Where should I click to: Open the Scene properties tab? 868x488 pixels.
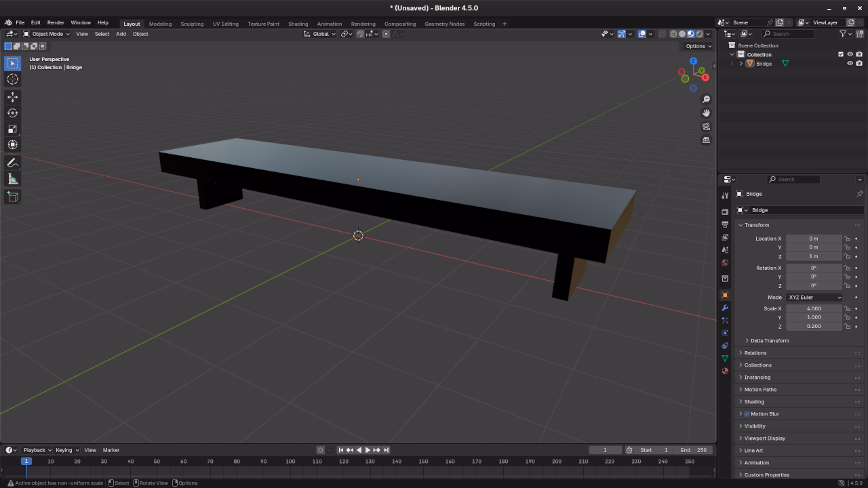[725, 250]
